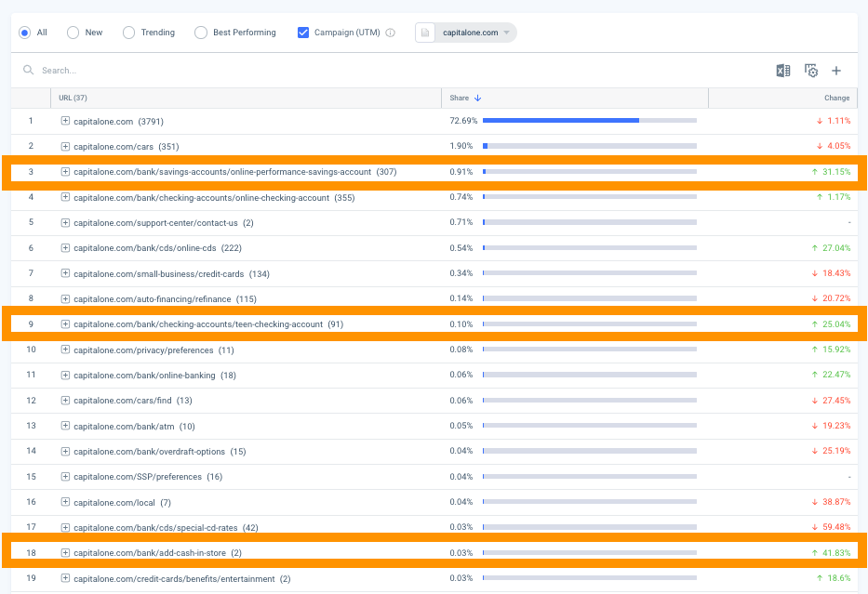Click 15.92% change value
The image size is (868, 594).
click(836, 349)
